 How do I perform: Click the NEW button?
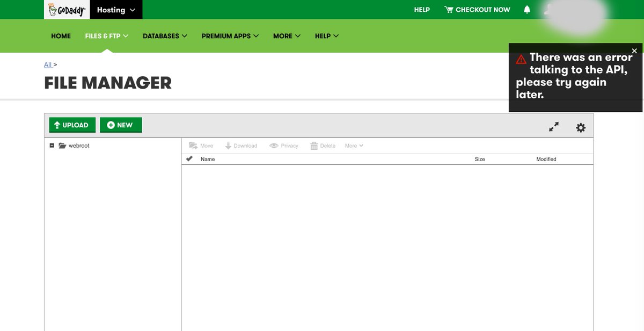pos(121,125)
